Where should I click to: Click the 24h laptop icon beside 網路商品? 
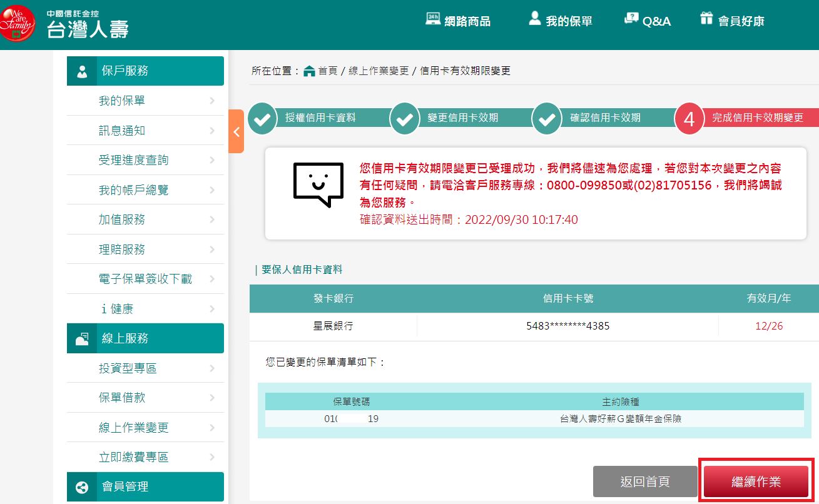(433, 19)
